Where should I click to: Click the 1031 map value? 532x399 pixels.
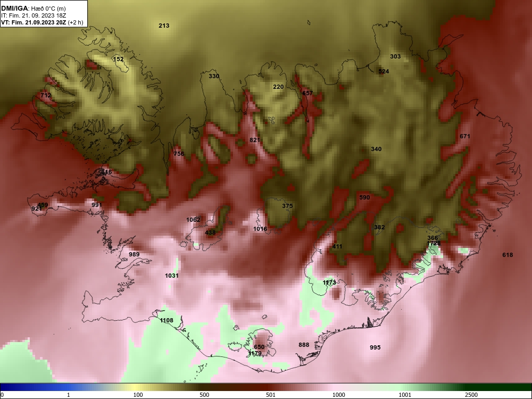(172, 276)
